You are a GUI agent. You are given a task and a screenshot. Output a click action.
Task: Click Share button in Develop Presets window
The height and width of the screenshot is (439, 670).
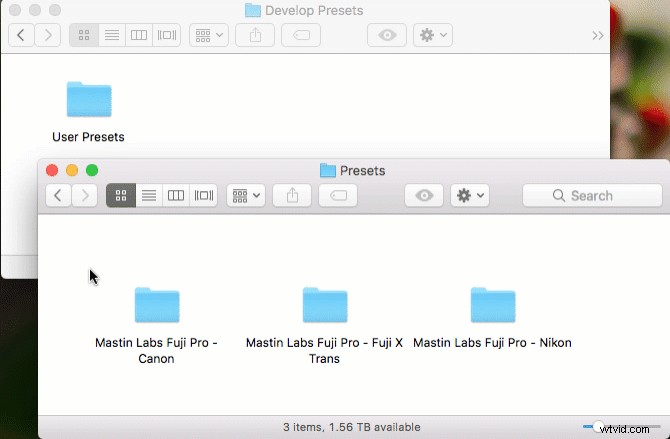pyautogui.click(x=255, y=35)
